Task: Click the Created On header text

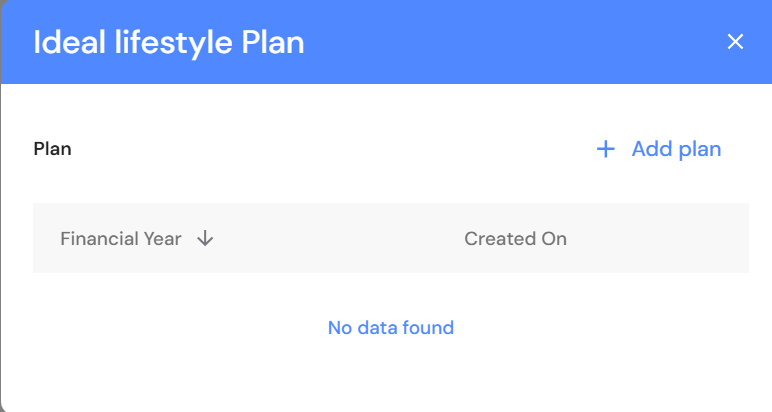Action: [515, 239]
